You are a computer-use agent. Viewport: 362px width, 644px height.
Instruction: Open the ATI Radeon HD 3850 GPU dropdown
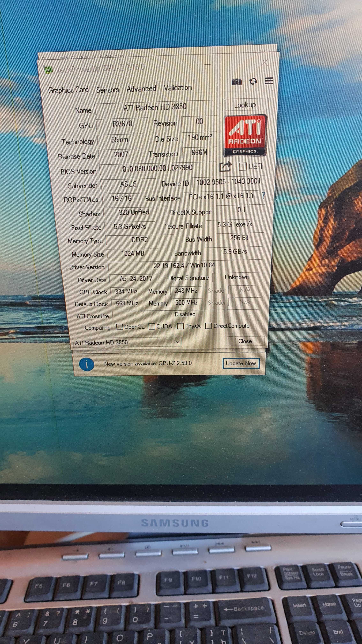click(x=127, y=342)
